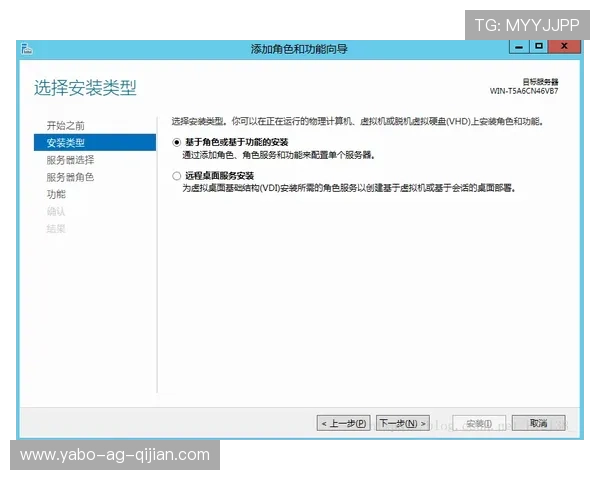Click the 下一步(N) button
Image resolution: width=600 pixels, height=480 pixels.
tap(403, 423)
